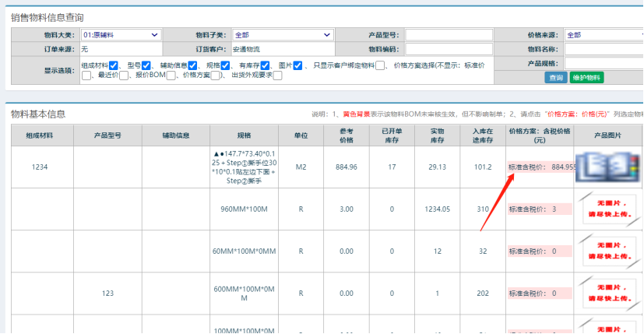Click 无图片 placeholder in 60MM*100M*0MM row

[x=608, y=251]
